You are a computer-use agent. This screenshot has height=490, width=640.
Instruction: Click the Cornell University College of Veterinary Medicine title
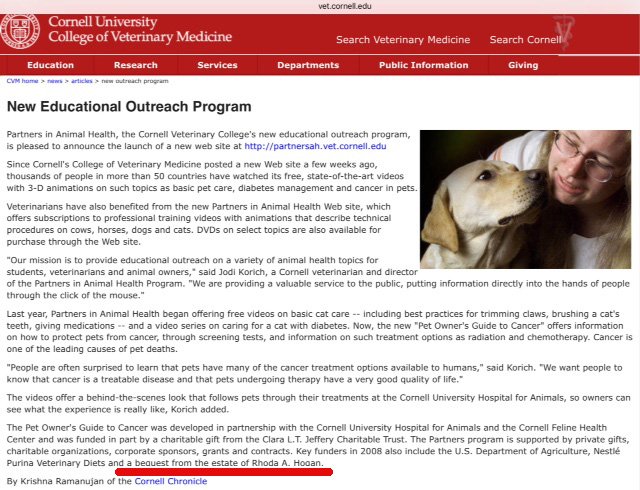point(140,29)
